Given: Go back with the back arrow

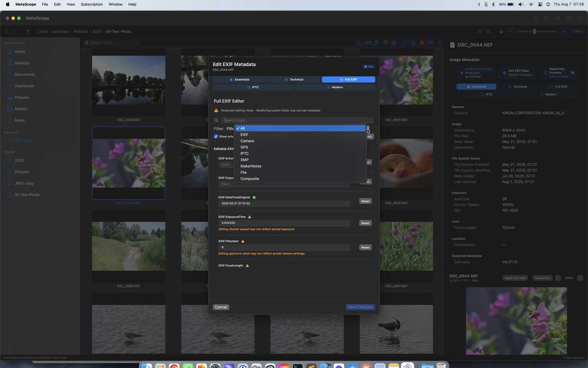Looking at the screenshot, I should [6, 31].
